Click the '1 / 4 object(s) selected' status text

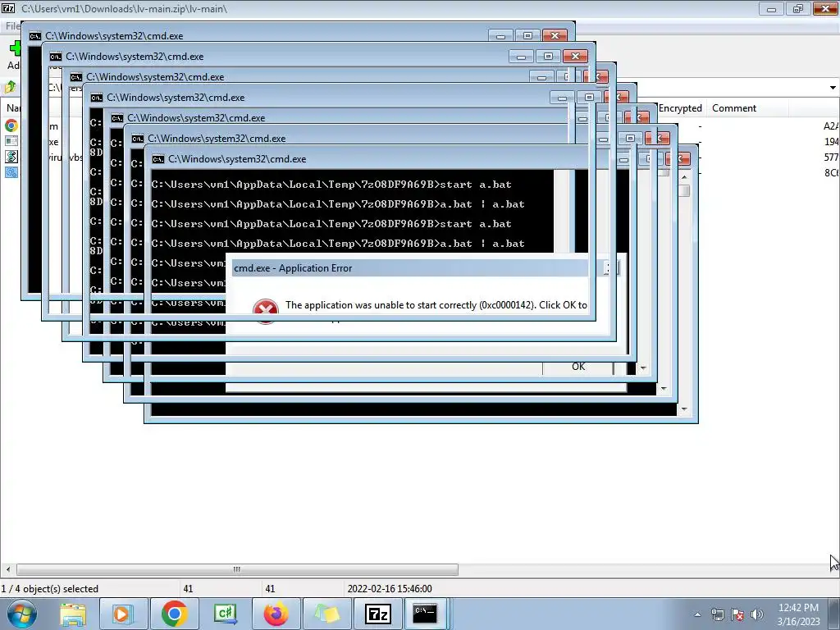[x=50, y=589]
